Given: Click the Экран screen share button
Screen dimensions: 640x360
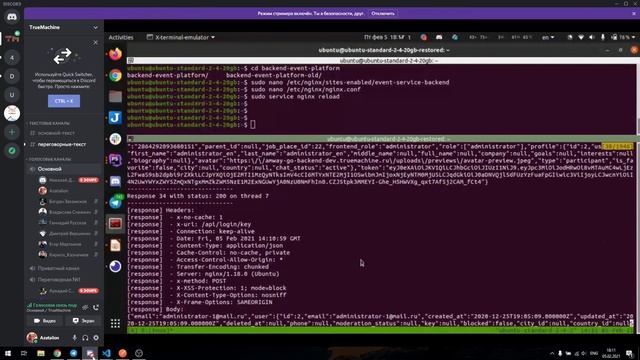Looking at the screenshot, I should tap(83, 321).
